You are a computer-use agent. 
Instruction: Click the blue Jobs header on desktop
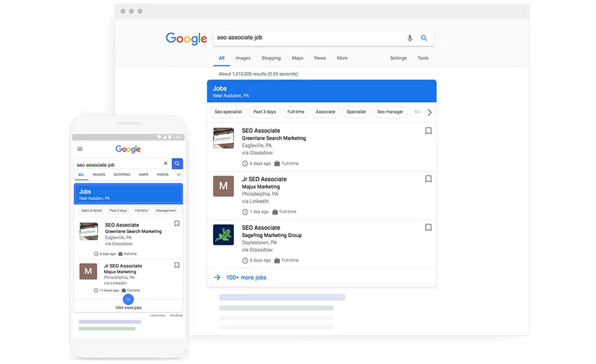pos(321,91)
